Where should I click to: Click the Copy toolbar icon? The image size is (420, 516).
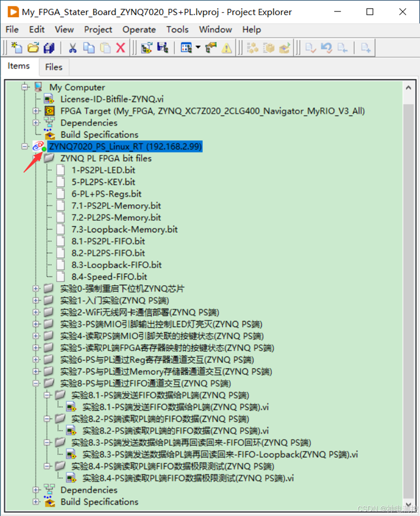pos(89,48)
